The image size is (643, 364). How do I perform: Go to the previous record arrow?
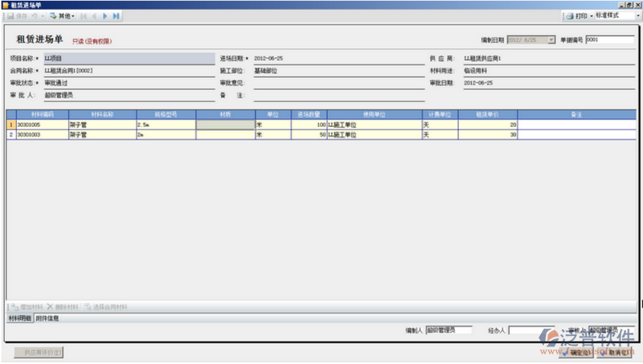coord(92,15)
